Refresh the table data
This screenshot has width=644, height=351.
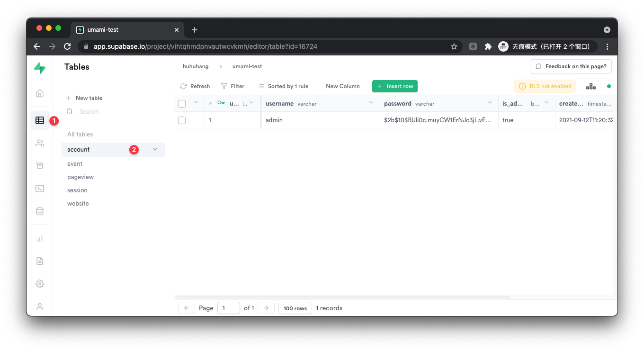(x=195, y=86)
